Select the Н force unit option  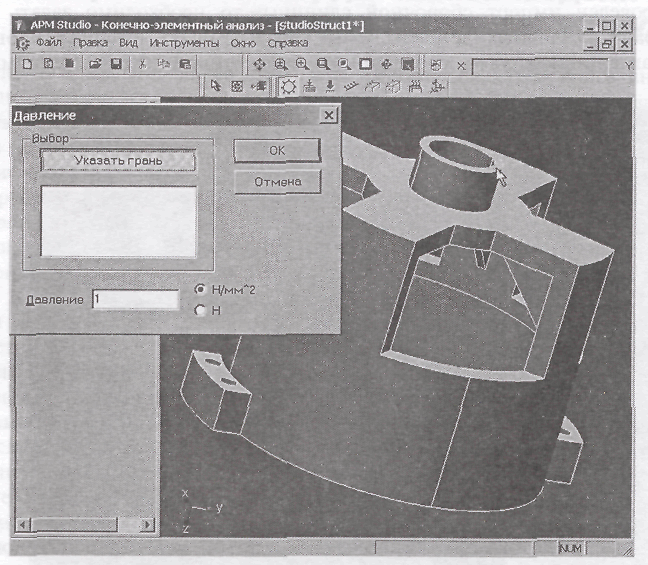tap(200, 310)
